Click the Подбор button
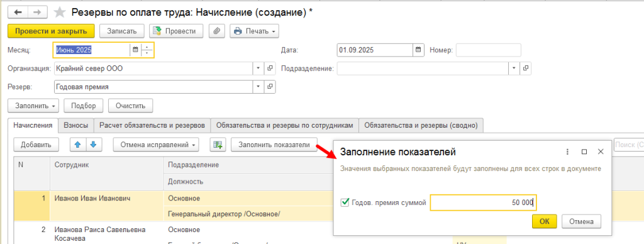 pyautogui.click(x=84, y=106)
